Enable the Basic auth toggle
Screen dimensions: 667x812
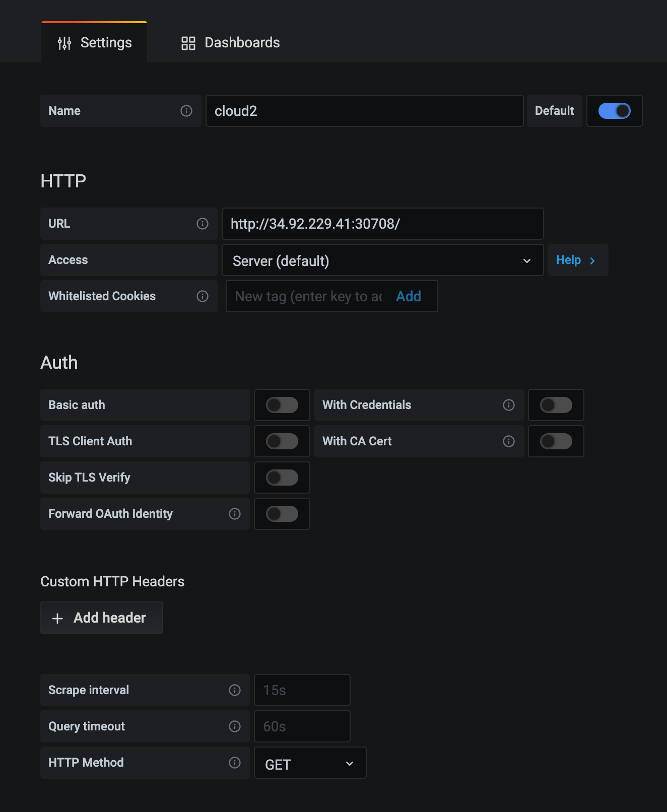coord(282,405)
